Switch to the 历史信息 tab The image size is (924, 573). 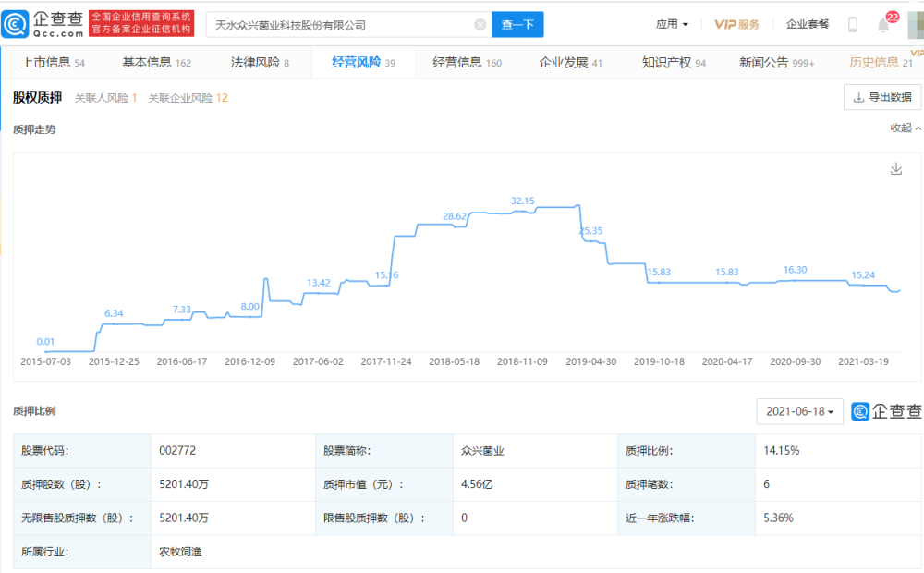pos(881,63)
